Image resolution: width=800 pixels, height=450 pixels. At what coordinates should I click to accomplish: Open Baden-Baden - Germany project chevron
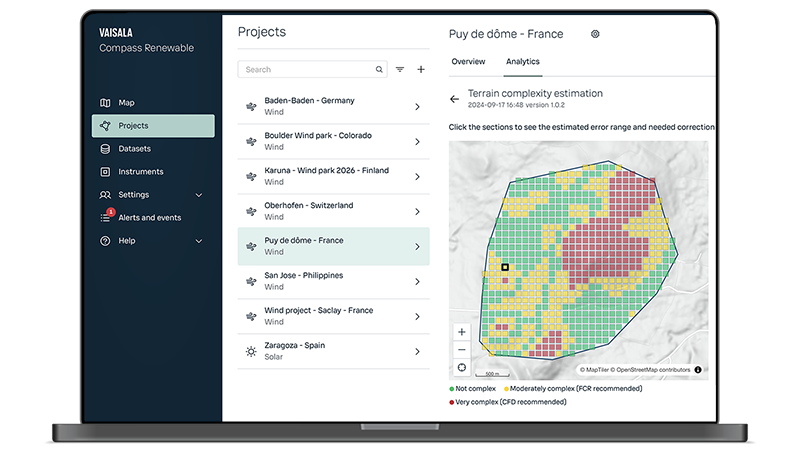(x=417, y=107)
